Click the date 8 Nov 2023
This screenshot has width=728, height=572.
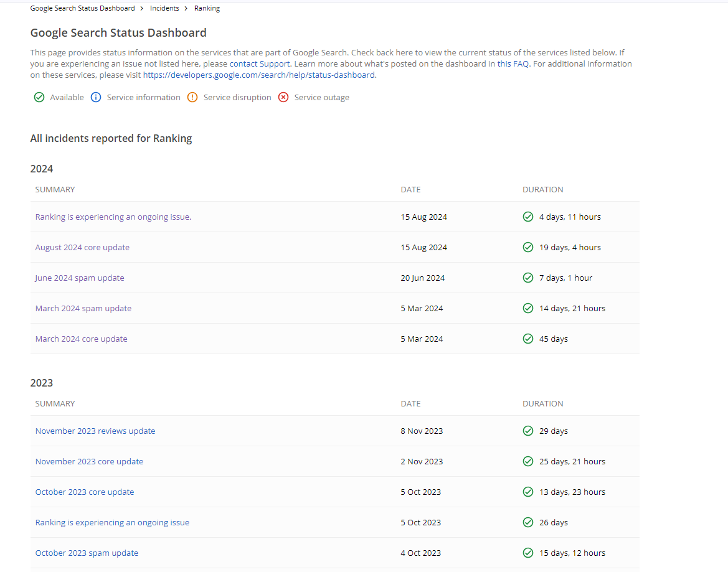[422, 431]
